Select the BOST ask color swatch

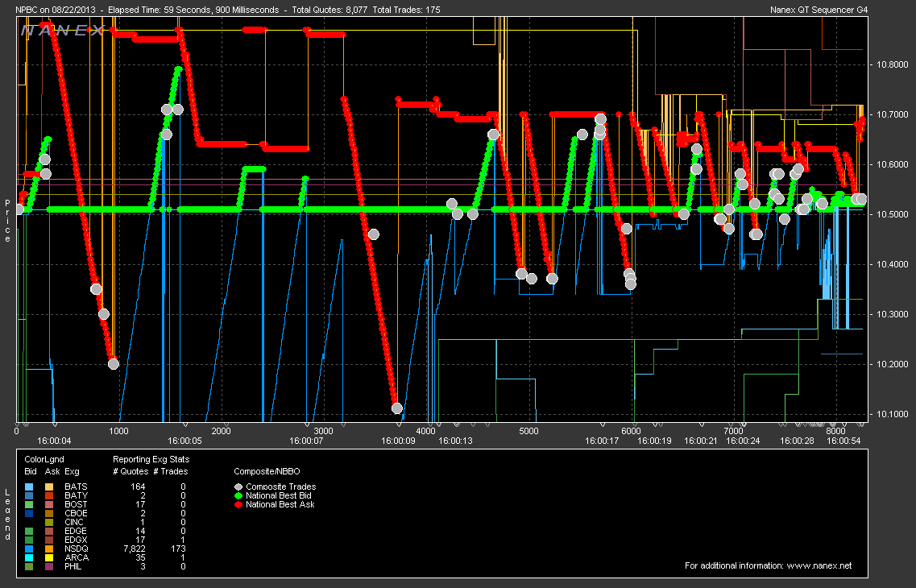click(x=49, y=504)
